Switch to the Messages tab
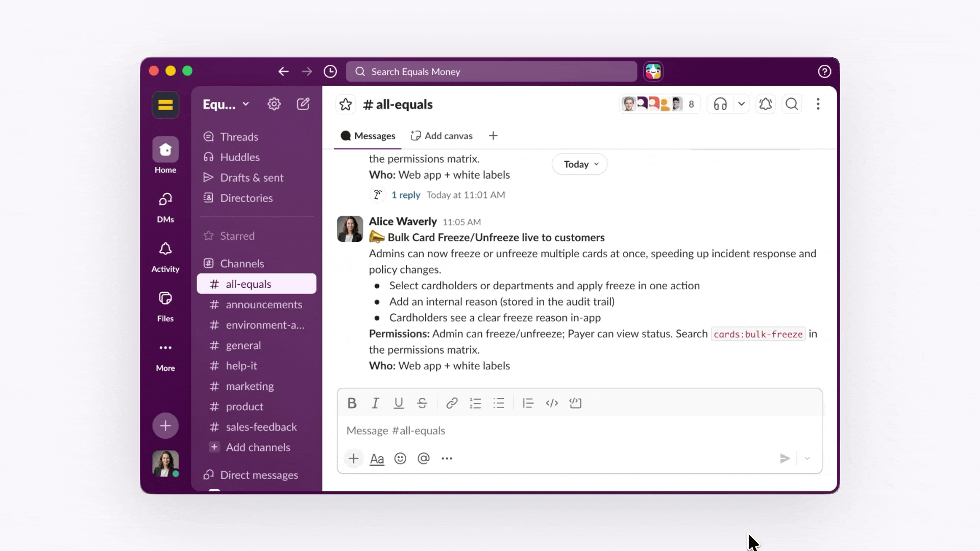This screenshot has width=980, height=551. [x=367, y=136]
